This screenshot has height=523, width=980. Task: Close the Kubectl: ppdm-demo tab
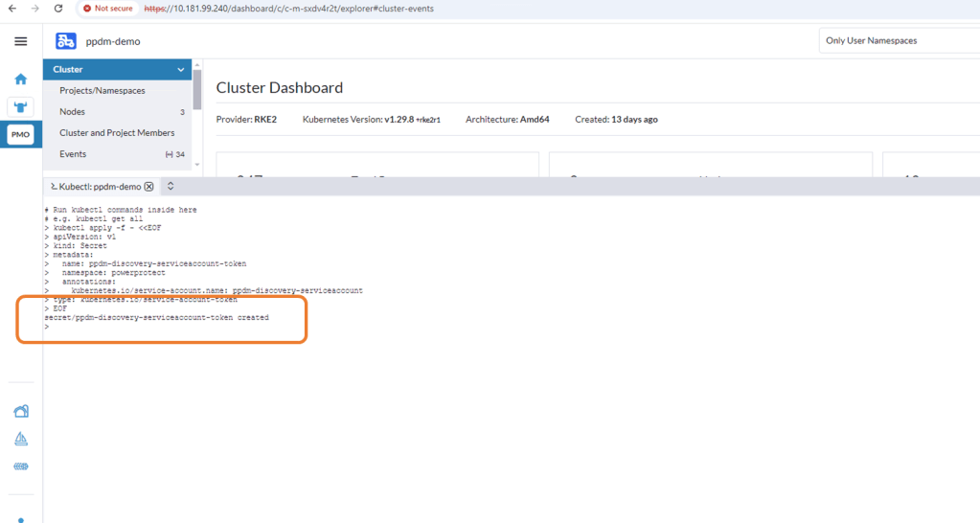point(148,187)
